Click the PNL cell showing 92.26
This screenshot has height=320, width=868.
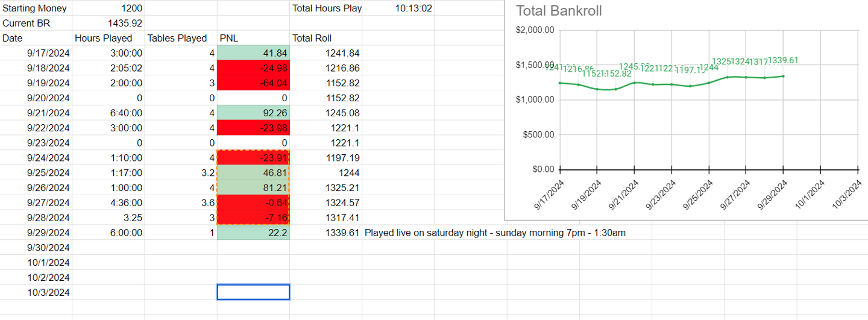(x=253, y=113)
